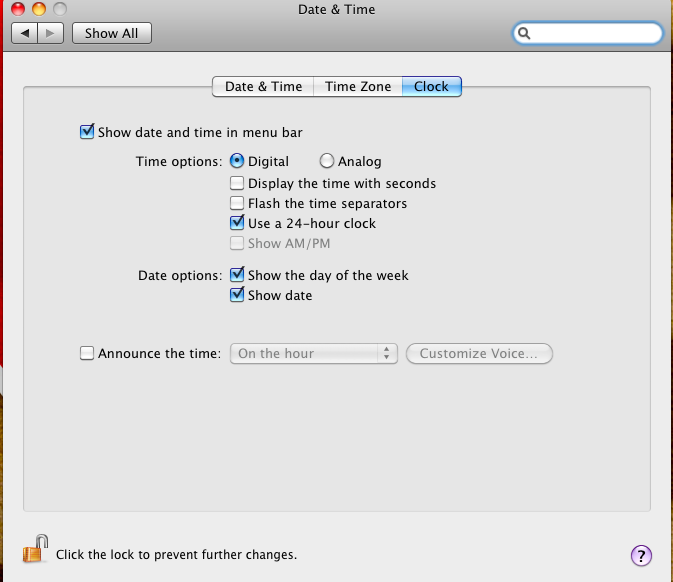The height and width of the screenshot is (582, 673).
Task: Click the Customize Voice button
Action: 479,353
